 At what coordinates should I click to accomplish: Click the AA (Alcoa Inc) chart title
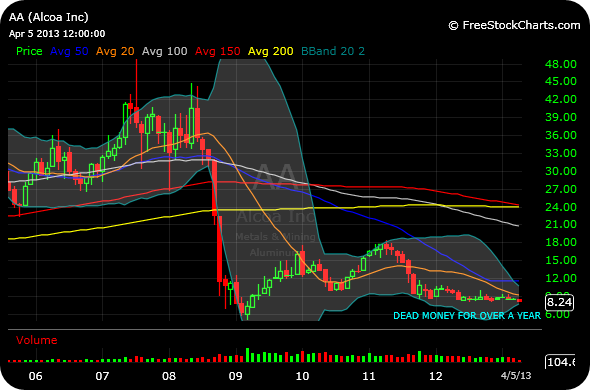tap(49, 17)
